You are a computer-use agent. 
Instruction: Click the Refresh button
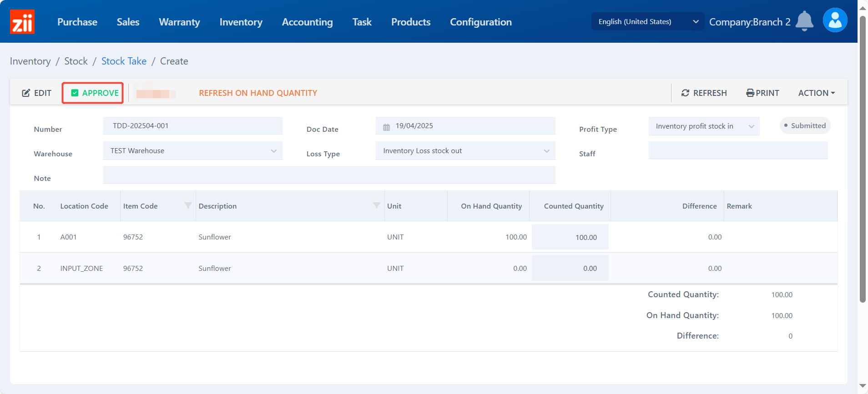click(x=704, y=93)
